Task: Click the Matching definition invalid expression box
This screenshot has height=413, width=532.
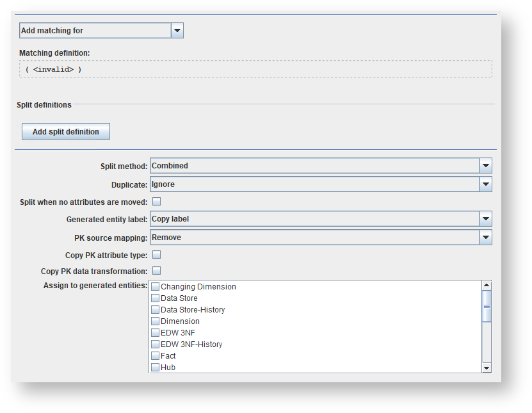Action: pyautogui.click(x=255, y=69)
